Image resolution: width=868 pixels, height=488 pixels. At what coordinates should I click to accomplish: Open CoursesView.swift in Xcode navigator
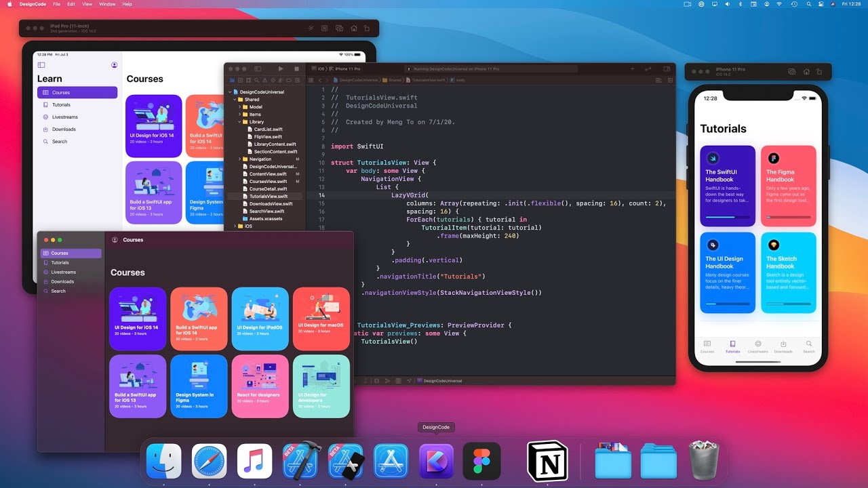click(268, 182)
